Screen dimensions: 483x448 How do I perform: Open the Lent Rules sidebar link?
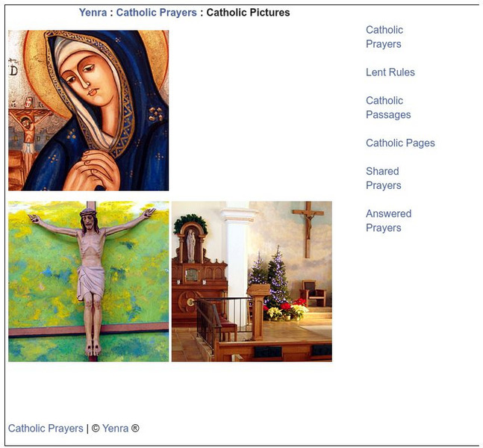[x=390, y=72]
